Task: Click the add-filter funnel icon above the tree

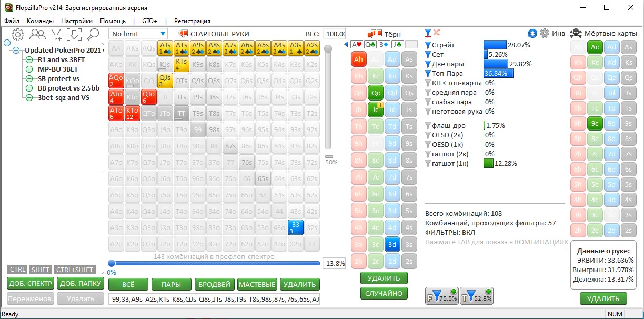Action: (x=56, y=35)
